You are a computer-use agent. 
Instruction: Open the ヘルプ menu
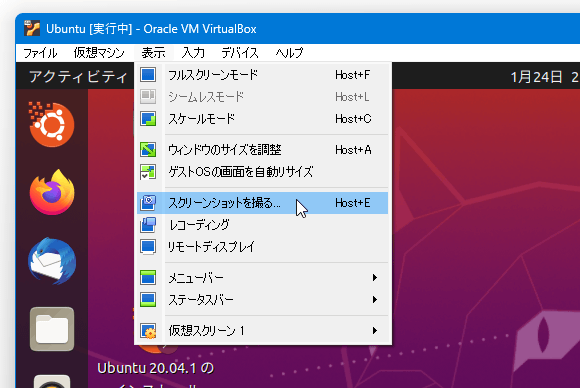tap(289, 53)
